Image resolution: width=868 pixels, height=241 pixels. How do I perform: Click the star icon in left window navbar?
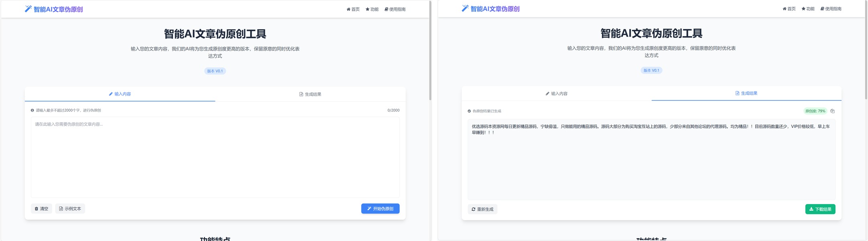368,9
